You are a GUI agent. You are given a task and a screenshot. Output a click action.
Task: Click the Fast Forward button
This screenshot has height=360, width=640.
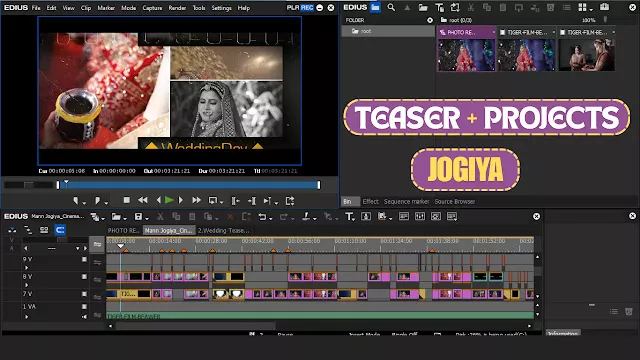[x=196, y=200]
